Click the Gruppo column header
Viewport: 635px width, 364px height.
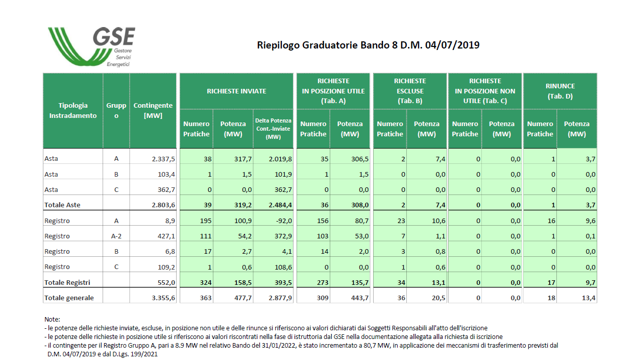[x=116, y=110]
